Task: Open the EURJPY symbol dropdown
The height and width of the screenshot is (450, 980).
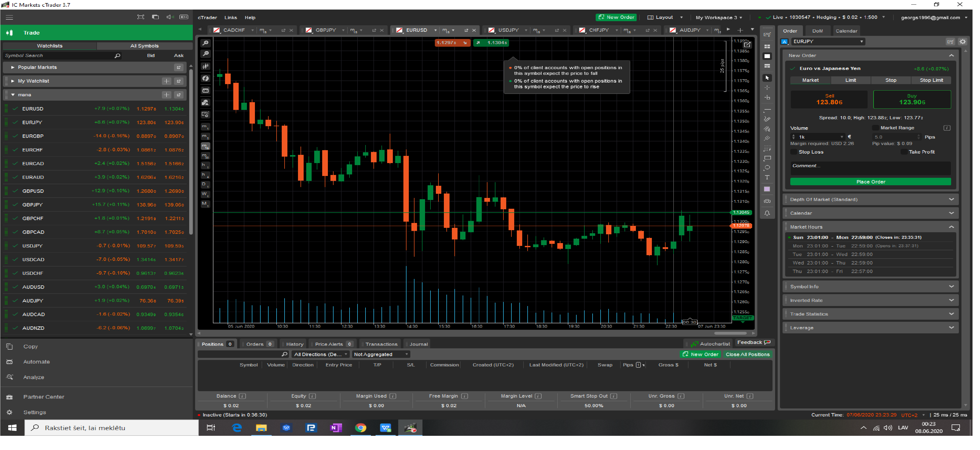Action: (828, 42)
